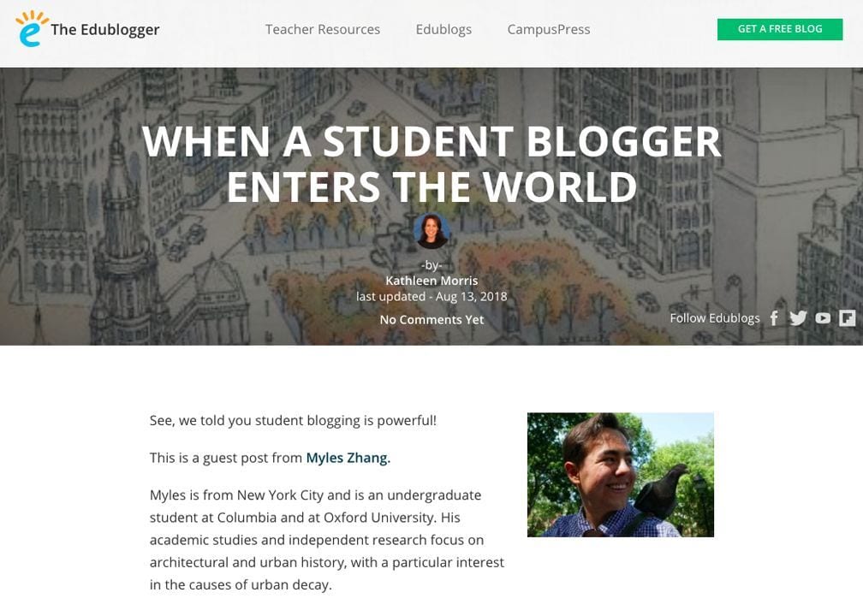
Task: Open the Edublogs Twitter bird icon
Action: click(798, 318)
